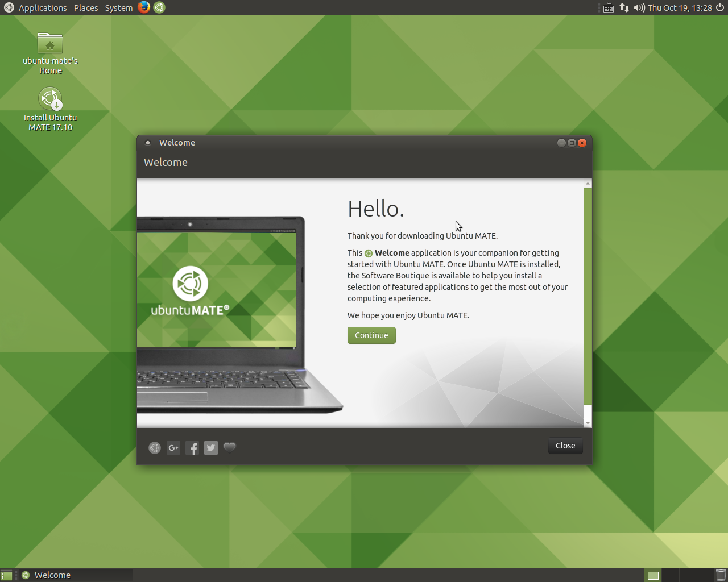The height and width of the screenshot is (582, 728).
Task: Open the Facebook icon in Welcome footer
Action: (x=192, y=448)
